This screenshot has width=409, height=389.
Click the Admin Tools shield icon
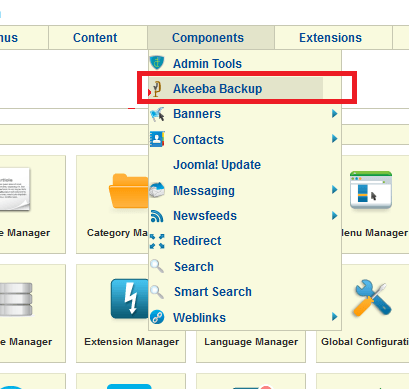157,63
